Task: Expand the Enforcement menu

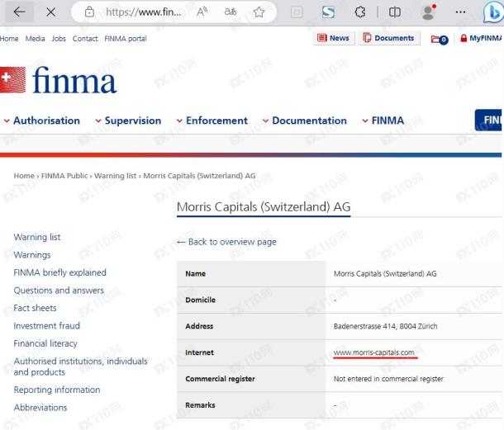Action: tap(212, 120)
